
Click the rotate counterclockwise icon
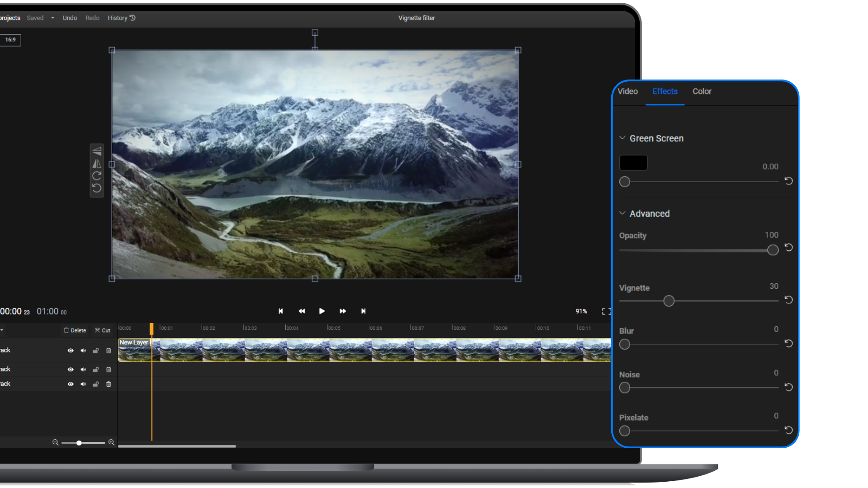coord(97,188)
